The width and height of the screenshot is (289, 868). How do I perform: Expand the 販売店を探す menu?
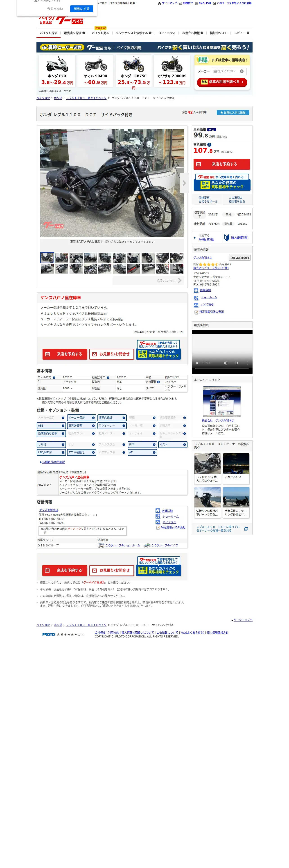(x=74, y=33)
